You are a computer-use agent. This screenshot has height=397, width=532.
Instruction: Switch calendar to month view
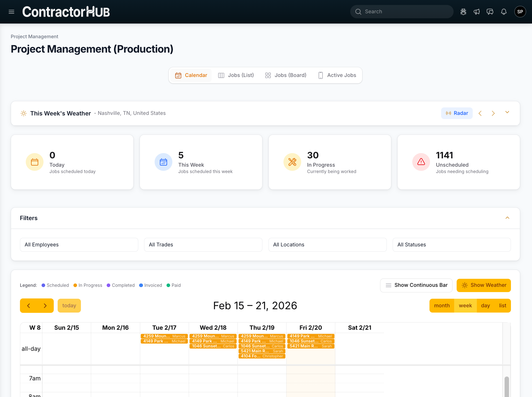point(442,306)
